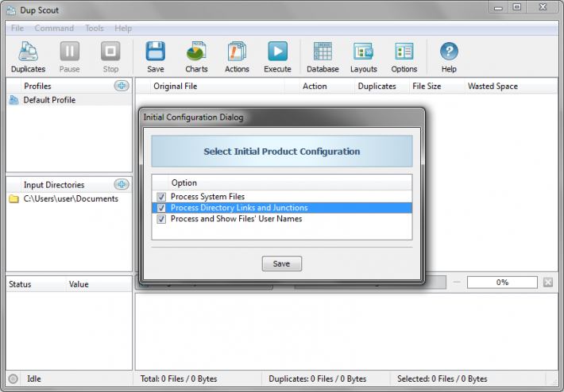Click 'Duplicates: 0 Files / 0 Bytes' status text
Viewport: 564px width, 392px height.
[x=317, y=379]
